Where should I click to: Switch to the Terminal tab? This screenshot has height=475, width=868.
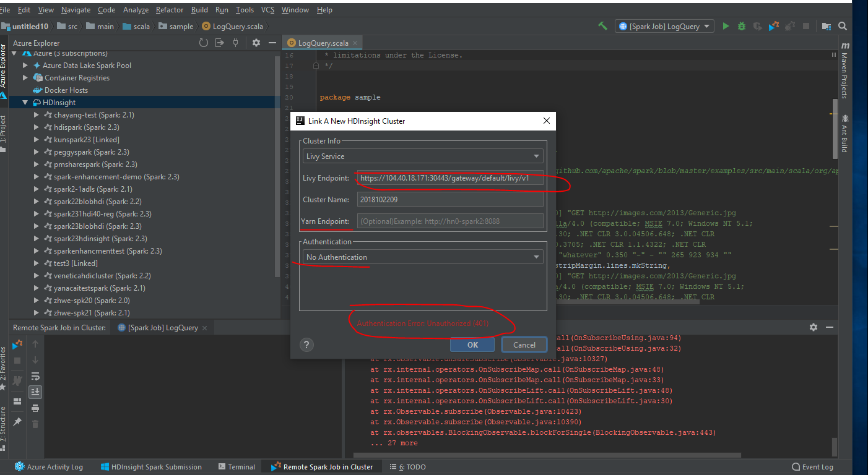coord(237,466)
